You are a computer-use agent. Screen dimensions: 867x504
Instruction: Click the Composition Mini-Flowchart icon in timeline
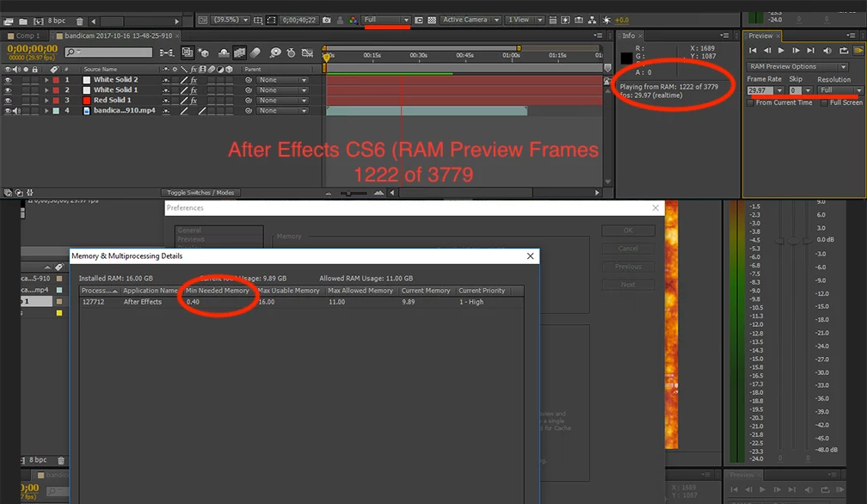click(x=167, y=53)
